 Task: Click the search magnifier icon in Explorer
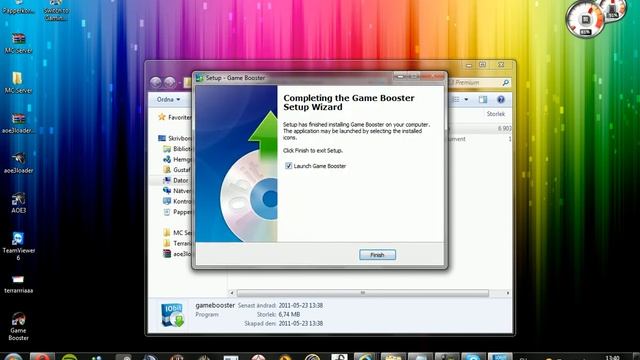click(x=505, y=83)
